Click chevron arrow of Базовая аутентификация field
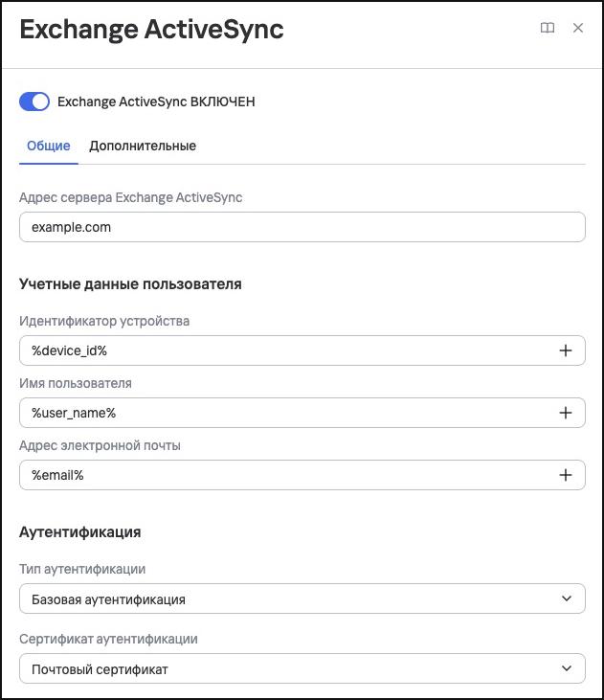The image size is (604, 700). pyautogui.click(x=567, y=598)
